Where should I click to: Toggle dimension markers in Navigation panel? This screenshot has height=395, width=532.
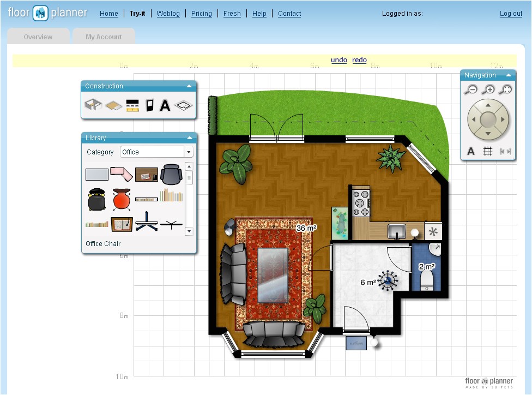pos(506,151)
